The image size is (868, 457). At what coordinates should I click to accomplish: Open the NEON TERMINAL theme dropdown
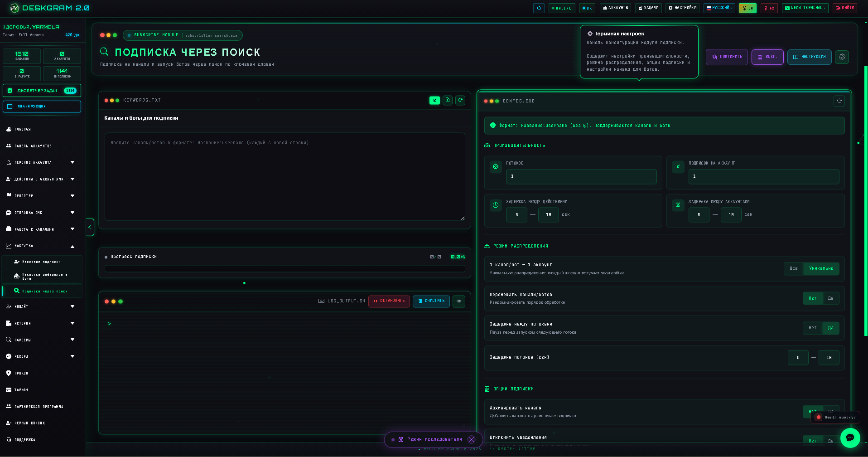[805, 8]
